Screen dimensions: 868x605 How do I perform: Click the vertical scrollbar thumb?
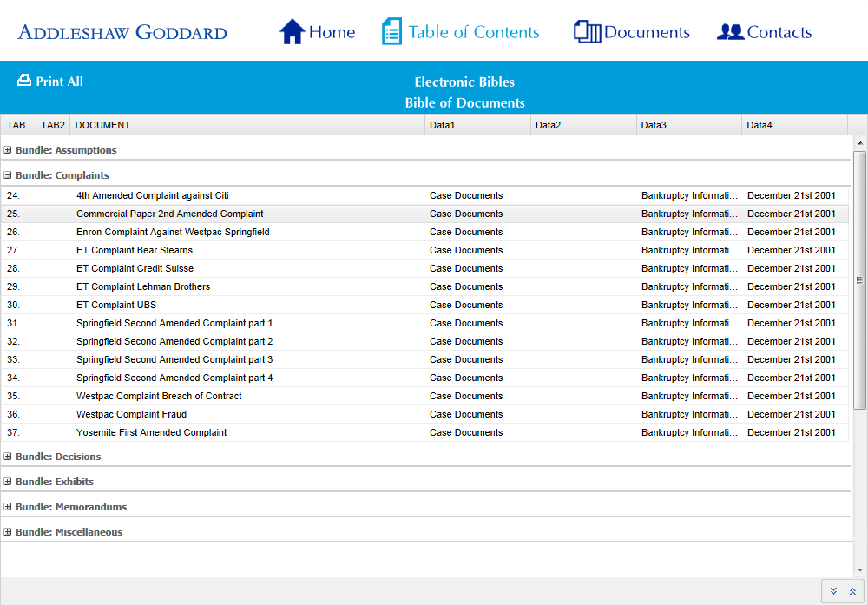(x=859, y=280)
